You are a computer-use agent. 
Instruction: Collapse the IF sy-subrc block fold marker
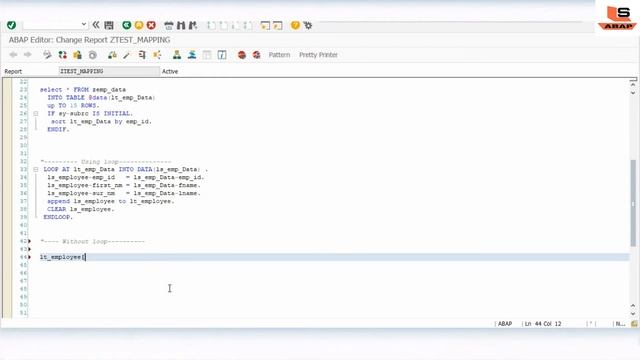tap(36, 113)
